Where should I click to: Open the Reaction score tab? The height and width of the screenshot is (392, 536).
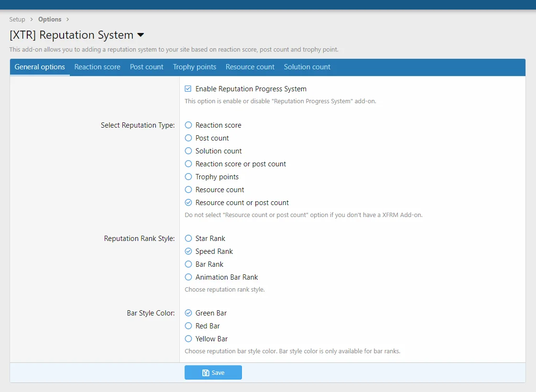(98, 67)
